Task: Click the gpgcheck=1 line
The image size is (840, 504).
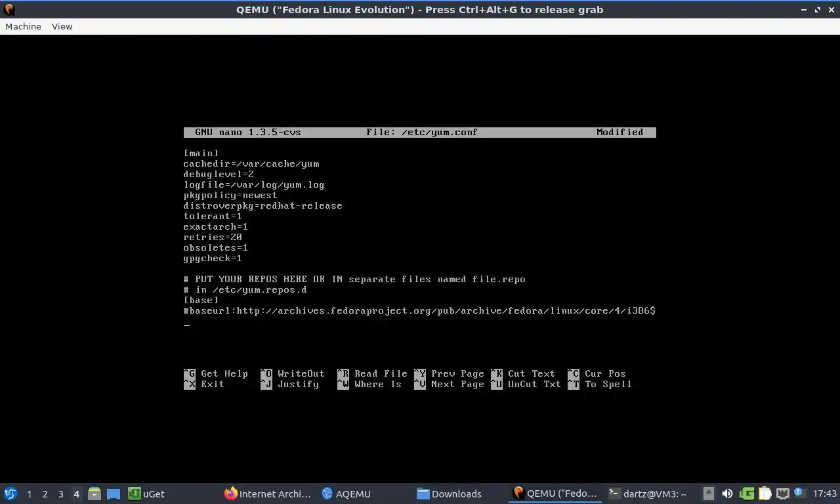Action: (x=213, y=258)
